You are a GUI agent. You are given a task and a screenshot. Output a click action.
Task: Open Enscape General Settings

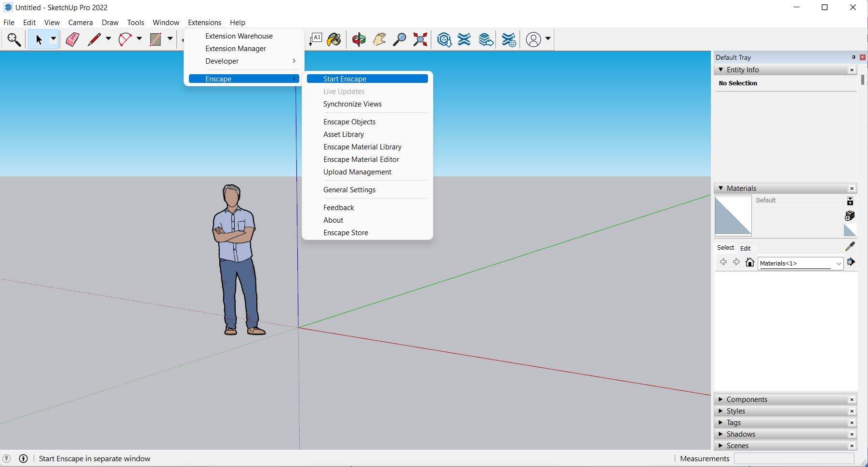click(x=367, y=190)
